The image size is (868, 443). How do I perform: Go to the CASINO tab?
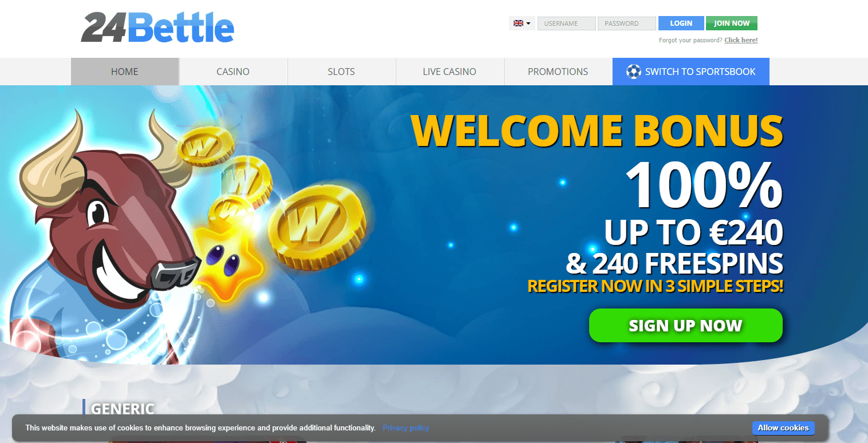pos(233,72)
